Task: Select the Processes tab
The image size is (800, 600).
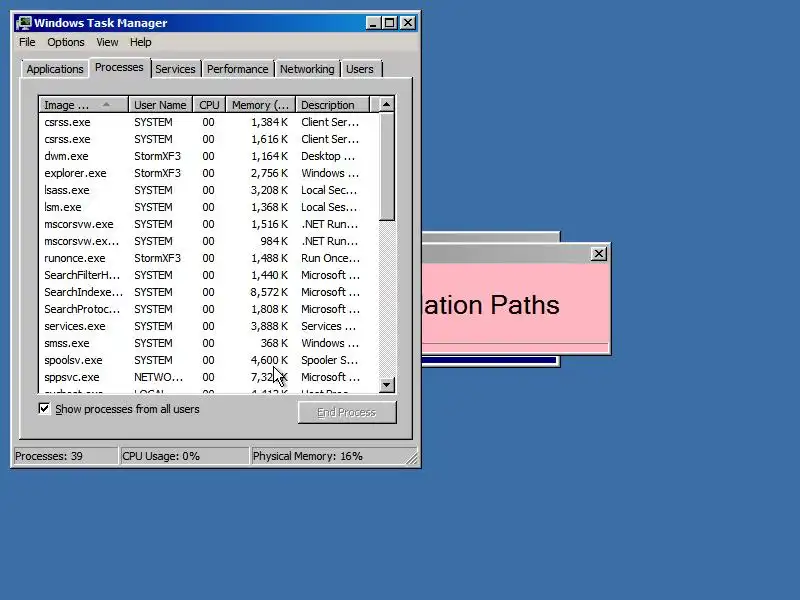Action: pyautogui.click(x=119, y=67)
